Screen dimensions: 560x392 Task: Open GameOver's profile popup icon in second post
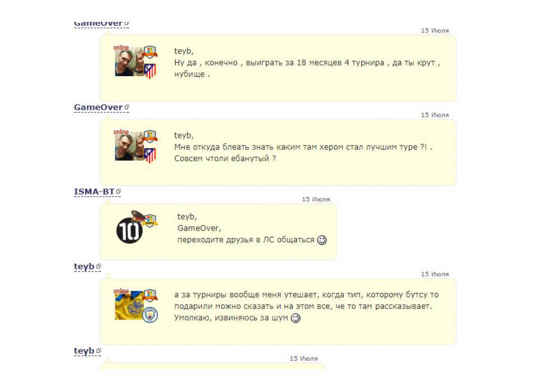(127, 107)
